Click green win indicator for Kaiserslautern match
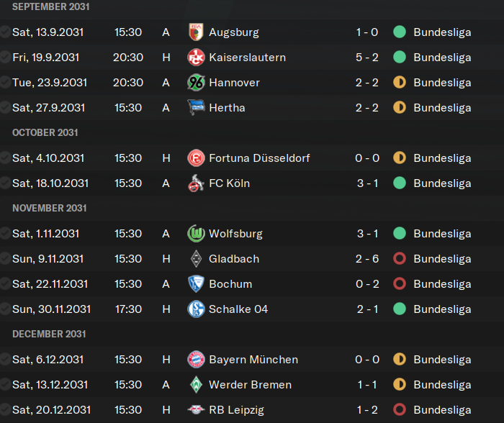The width and height of the screenshot is (504, 423). 400,57
